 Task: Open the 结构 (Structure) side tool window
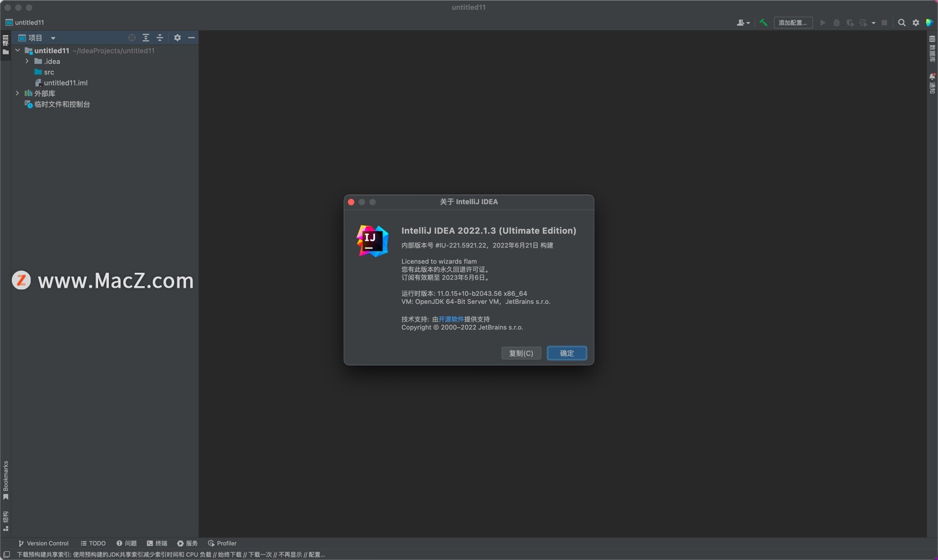pyautogui.click(x=6, y=521)
